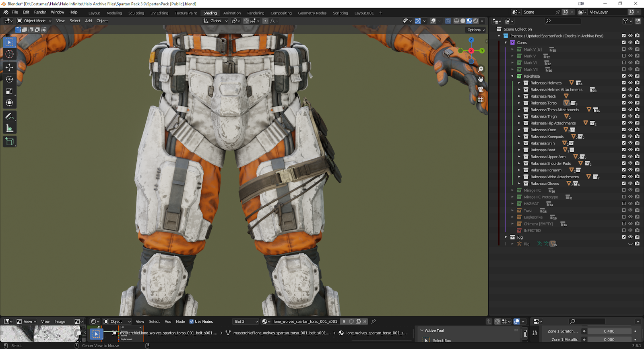Image resolution: width=644 pixels, height=349 pixels.
Task: Activate the Move tool
Action: 9,67
